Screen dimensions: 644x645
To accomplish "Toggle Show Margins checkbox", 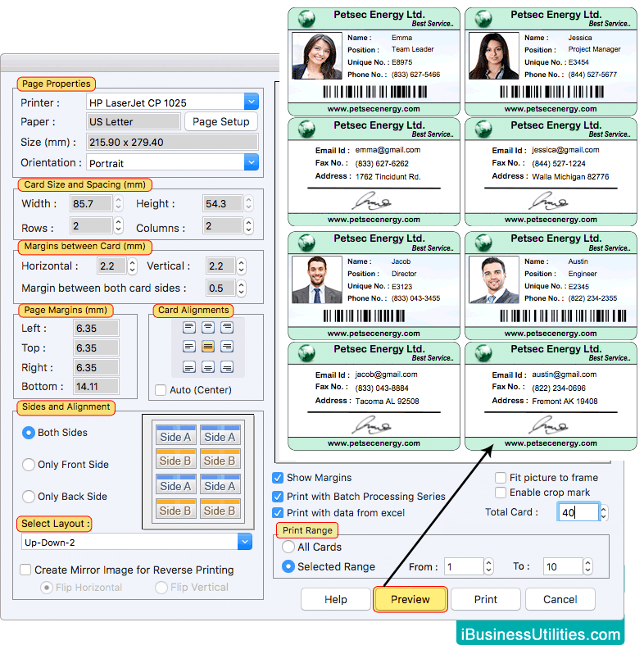I will pyautogui.click(x=278, y=478).
